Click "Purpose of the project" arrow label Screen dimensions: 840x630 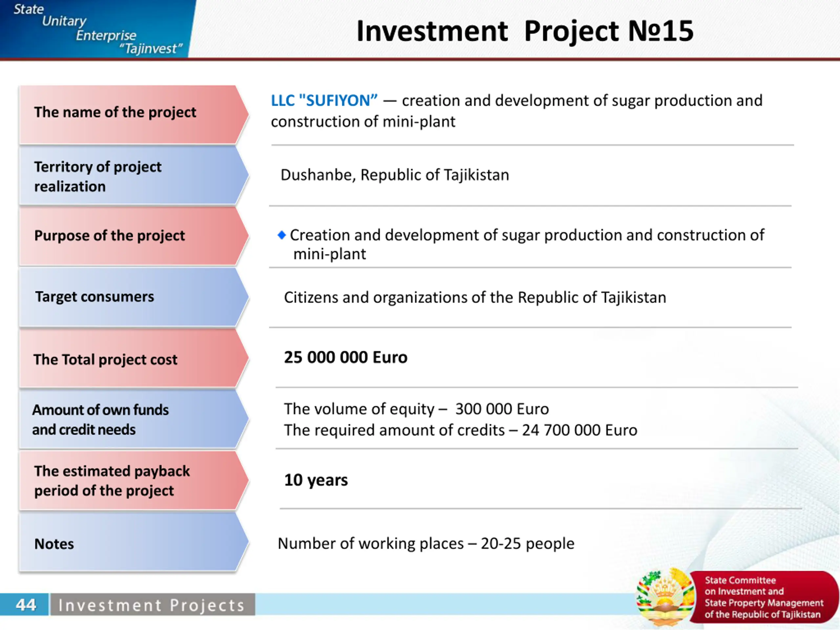[x=134, y=236]
